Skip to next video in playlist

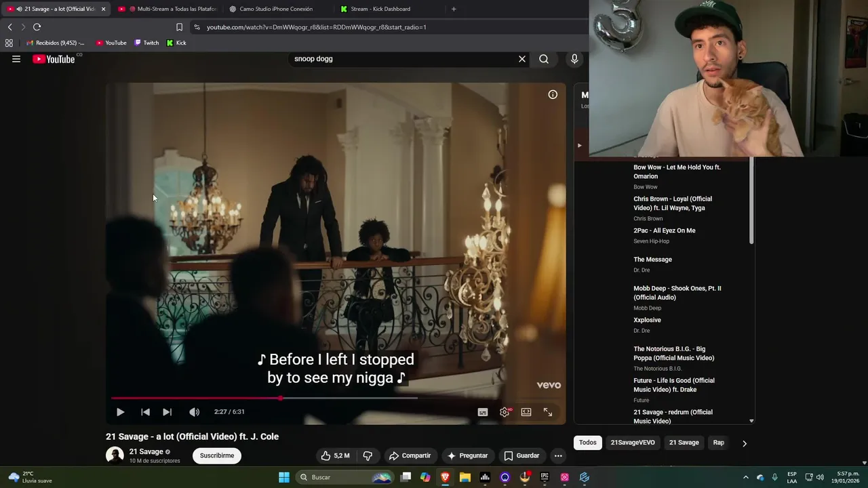167,412
